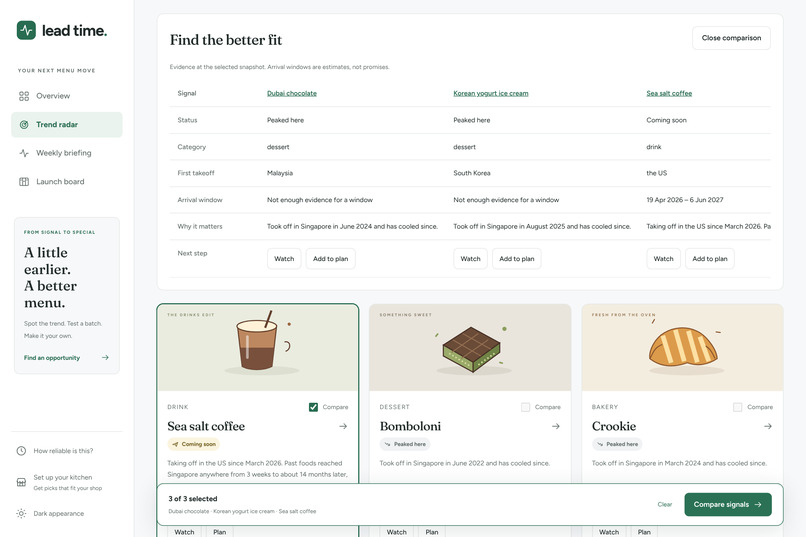
Task: Watch Sea salt coffee in comparison table
Action: pyautogui.click(x=663, y=258)
